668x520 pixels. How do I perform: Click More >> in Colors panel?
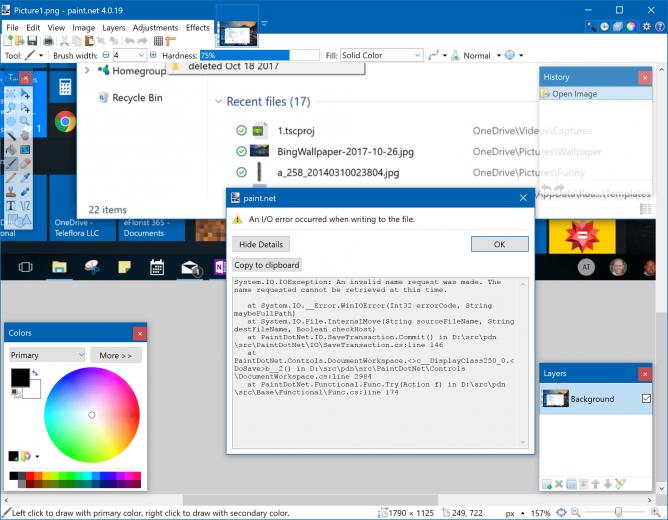tap(115, 355)
